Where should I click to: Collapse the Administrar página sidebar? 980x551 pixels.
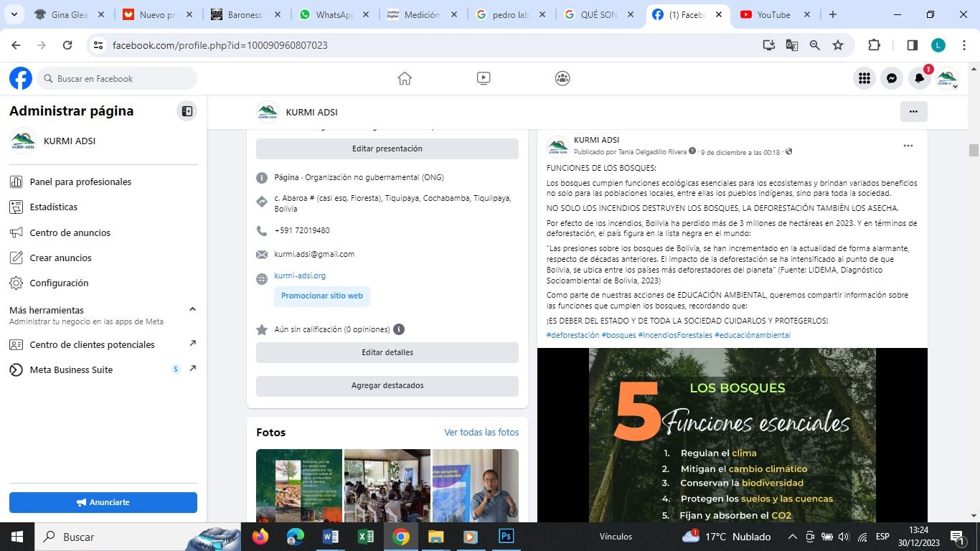pyautogui.click(x=187, y=111)
